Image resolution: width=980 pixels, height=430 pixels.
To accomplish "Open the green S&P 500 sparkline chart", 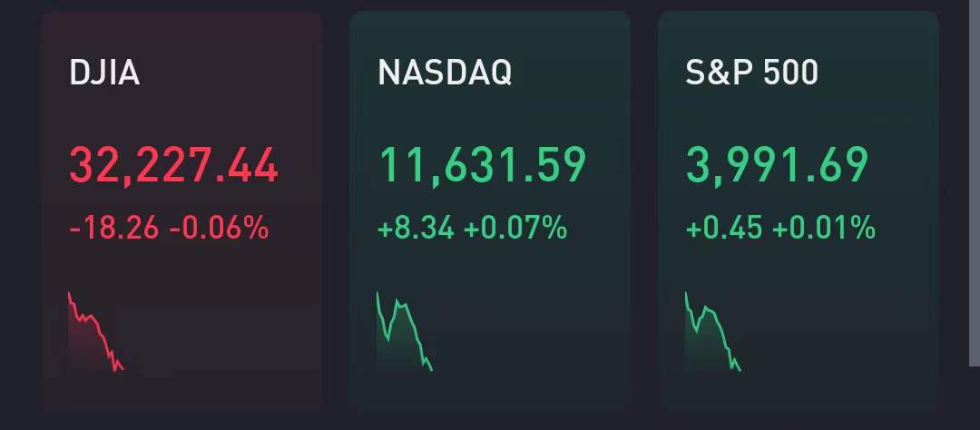I will [712, 332].
